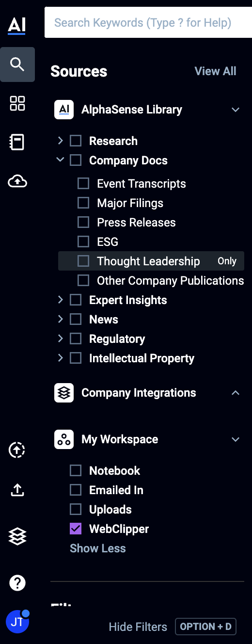Click the upload tray arrow icon

click(17, 490)
